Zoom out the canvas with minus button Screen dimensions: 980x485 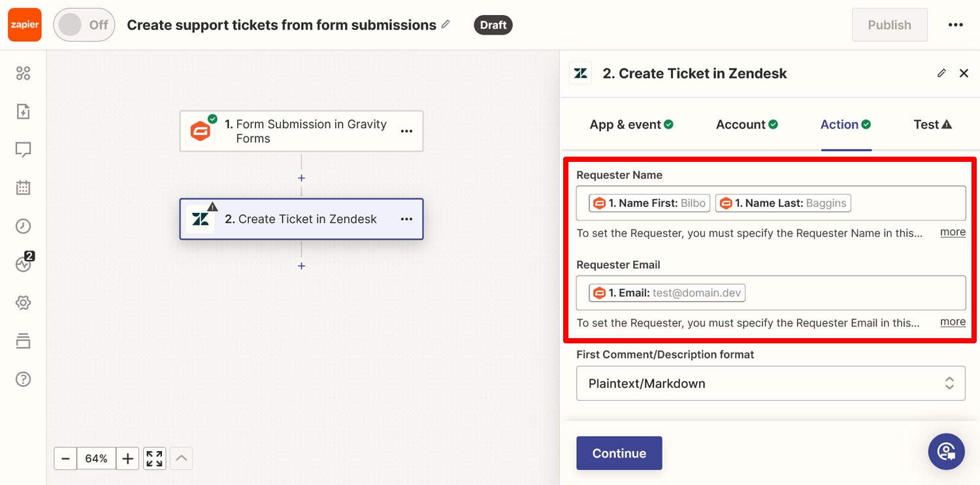coord(65,458)
